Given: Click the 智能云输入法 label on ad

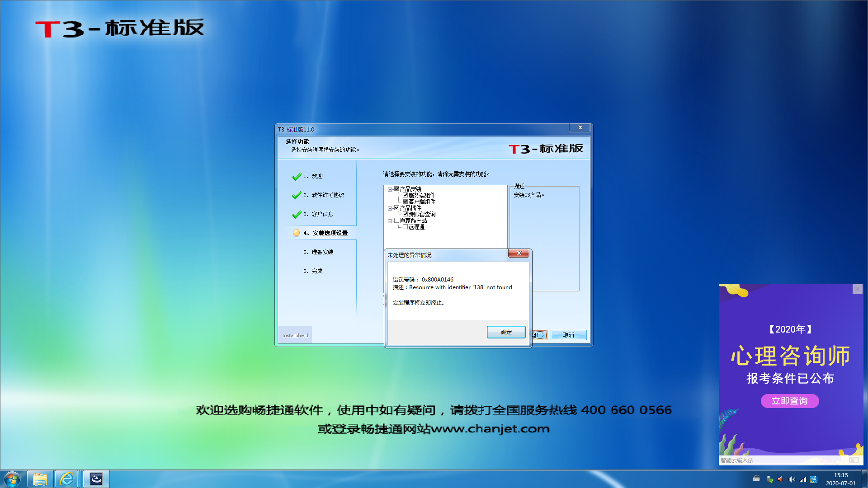Looking at the screenshot, I should (736, 460).
